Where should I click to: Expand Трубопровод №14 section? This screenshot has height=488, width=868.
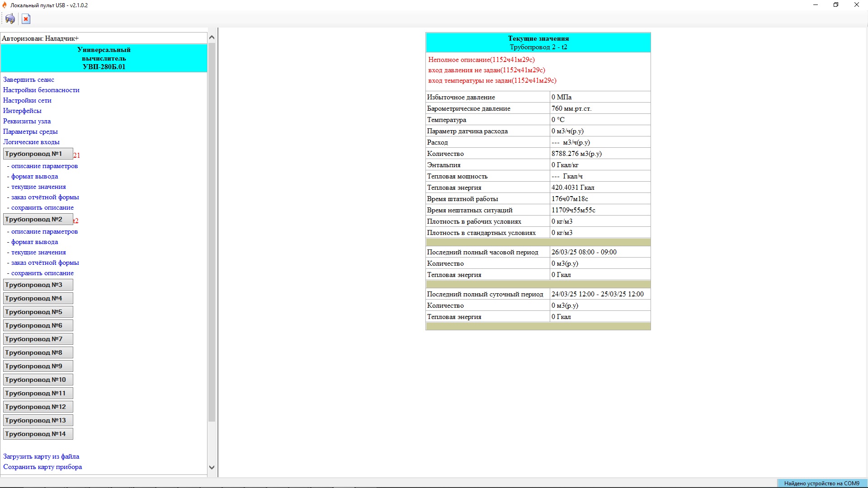coord(38,434)
